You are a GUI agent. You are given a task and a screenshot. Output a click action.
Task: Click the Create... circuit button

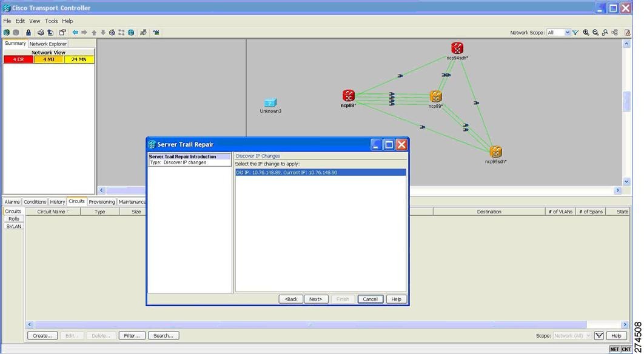click(42, 336)
